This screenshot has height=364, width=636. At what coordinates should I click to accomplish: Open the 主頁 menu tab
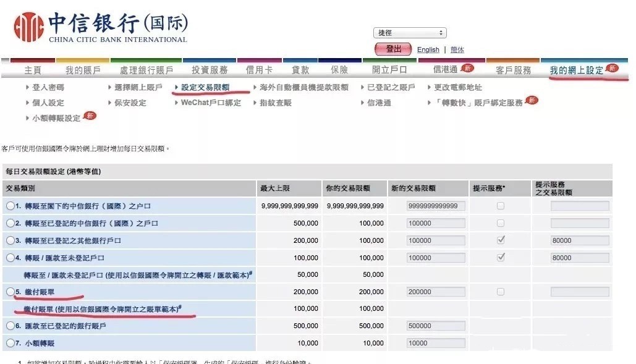[33, 70]
